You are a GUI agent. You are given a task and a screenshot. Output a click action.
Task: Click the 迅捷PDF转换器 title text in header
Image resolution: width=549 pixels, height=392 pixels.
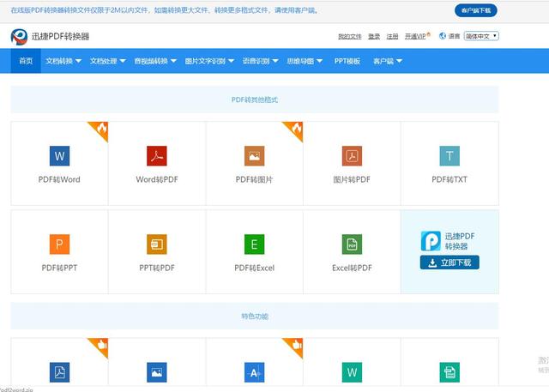[61, 36]
